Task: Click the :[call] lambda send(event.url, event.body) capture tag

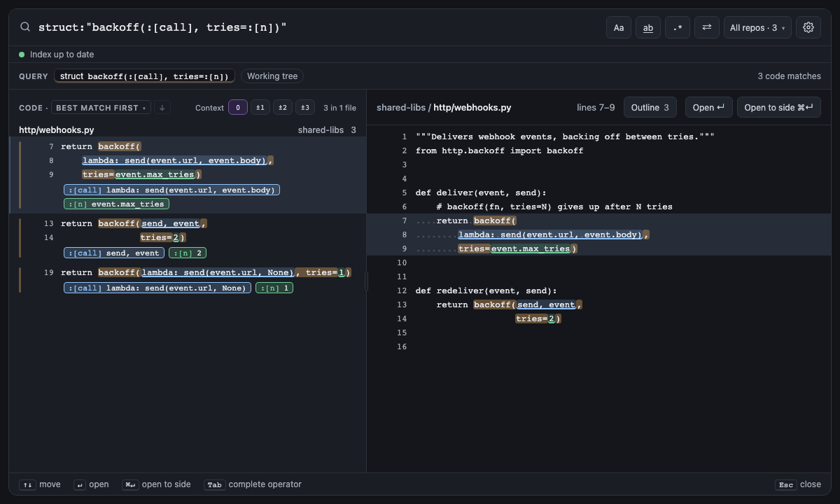Action: 171,190
